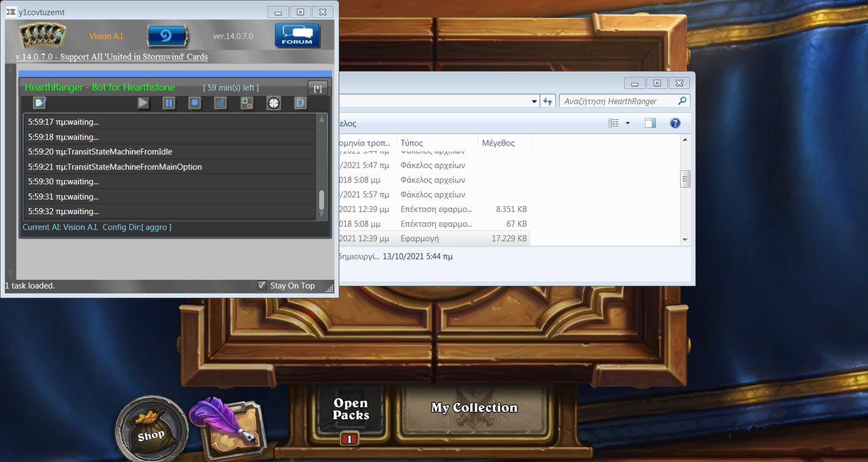Click the blue Hearthstone battery icon

[x=166, y=36]
